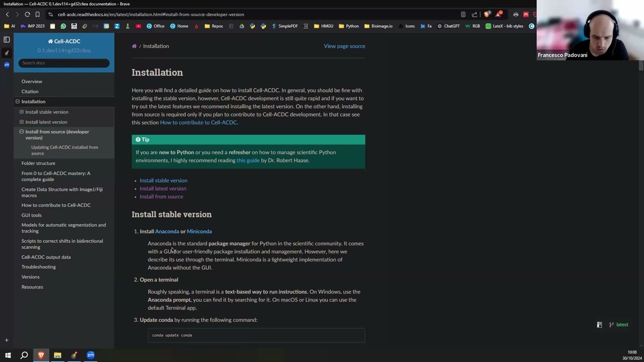Screen dimensions: 644x362
Task: Jump to the Install latest version bullet link
Action: [x=163, y=189]
